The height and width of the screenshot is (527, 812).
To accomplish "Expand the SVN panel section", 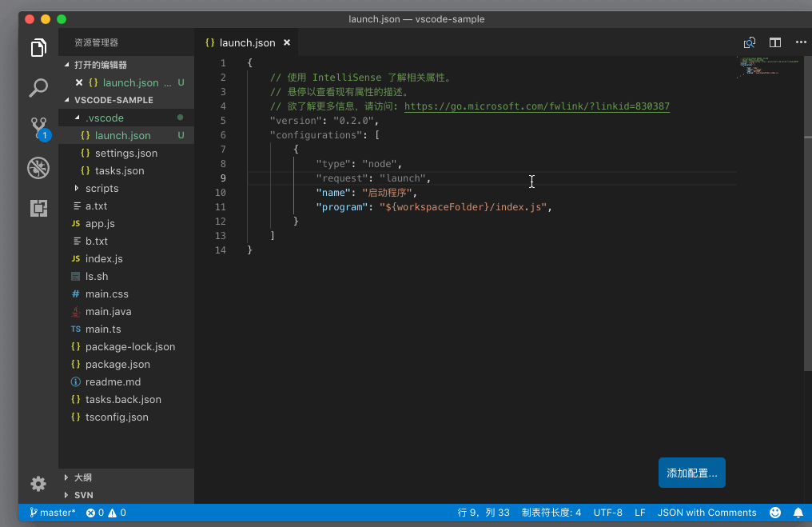I will click(x=83, y=495).
